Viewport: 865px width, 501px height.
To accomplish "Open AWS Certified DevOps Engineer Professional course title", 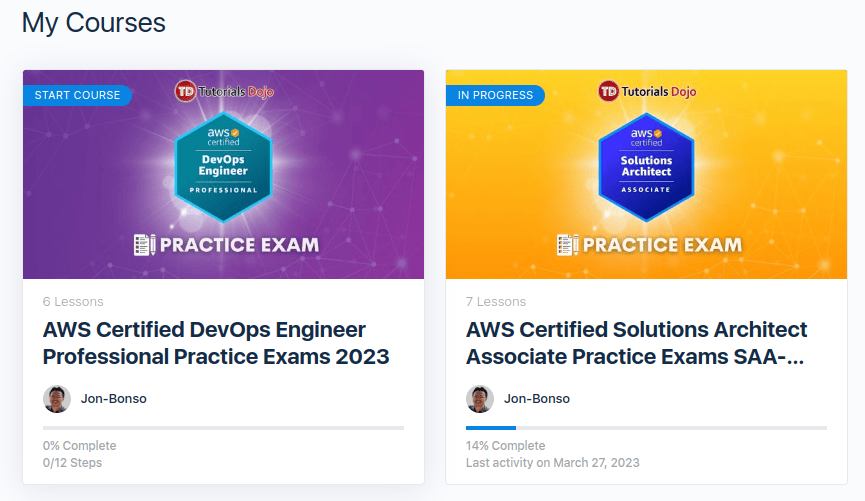I will (x=216, y=343).
